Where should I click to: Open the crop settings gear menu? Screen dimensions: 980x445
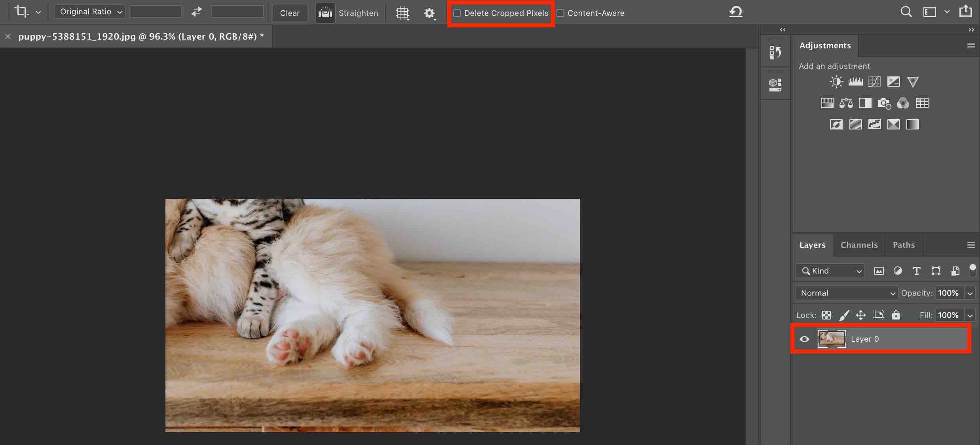pos(429,13)
